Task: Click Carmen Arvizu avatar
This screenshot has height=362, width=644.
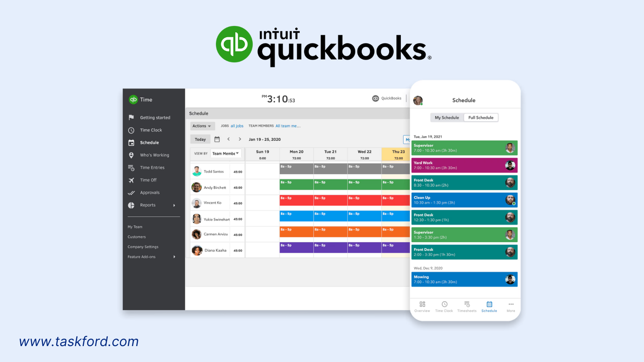Action: (x=197, y=235)
